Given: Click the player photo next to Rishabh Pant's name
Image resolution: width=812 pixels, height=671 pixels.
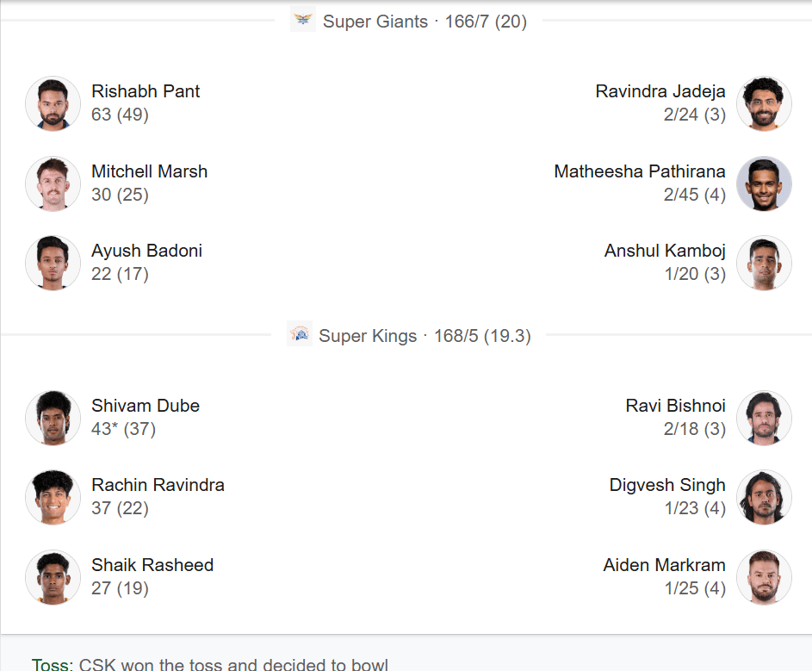Looking at the screenshot, I should 53,103.
